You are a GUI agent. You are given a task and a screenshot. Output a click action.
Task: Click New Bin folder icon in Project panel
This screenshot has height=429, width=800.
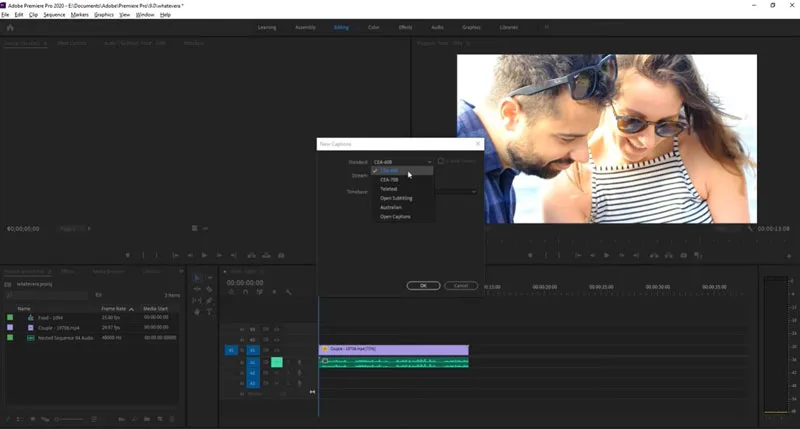pos(147,419)
